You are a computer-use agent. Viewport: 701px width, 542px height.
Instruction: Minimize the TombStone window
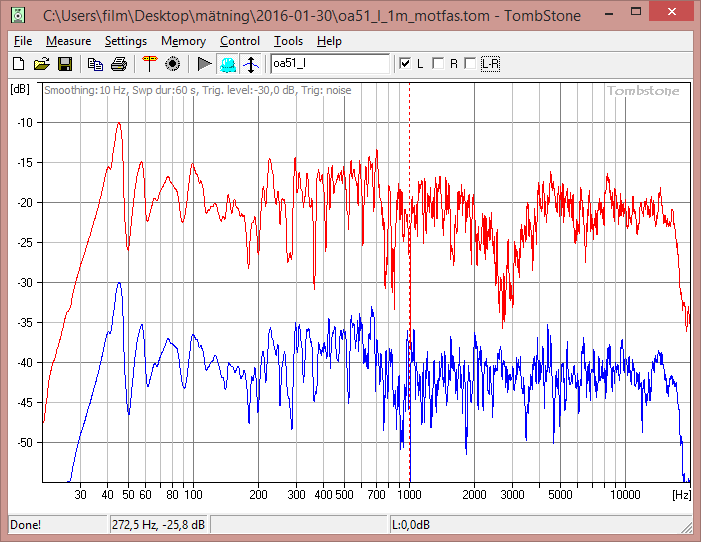tap(609, 13)
